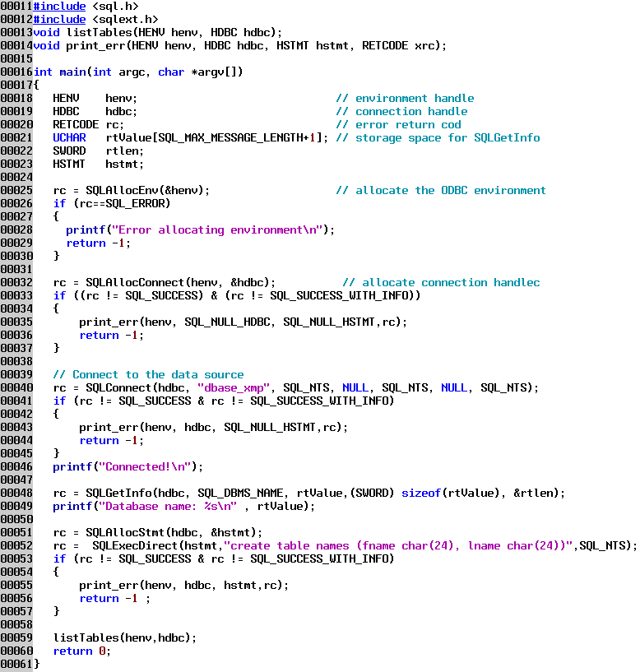Image resolution: width=640 pixels, height=672 pixels.
Task: Click the if condition on line 00053
Action: point(224,559)
